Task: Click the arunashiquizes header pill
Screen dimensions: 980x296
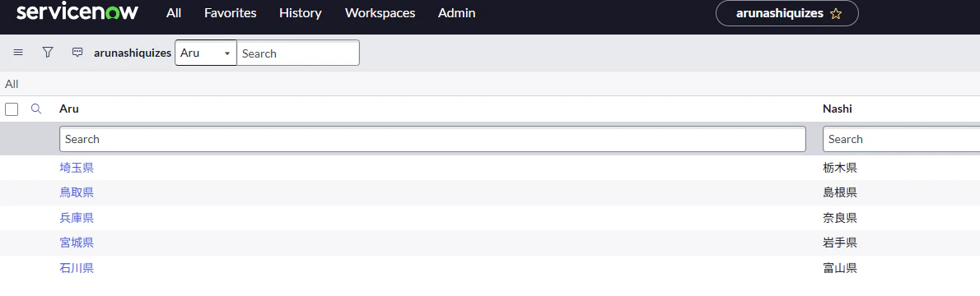Action: click(786, 14)
